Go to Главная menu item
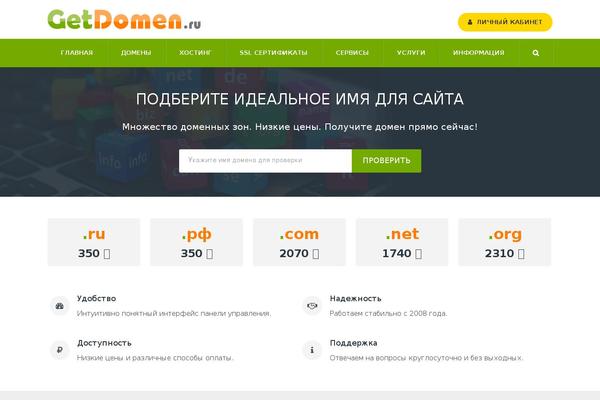The height and width of the screenshot is (400, 600). coord(77,53)
